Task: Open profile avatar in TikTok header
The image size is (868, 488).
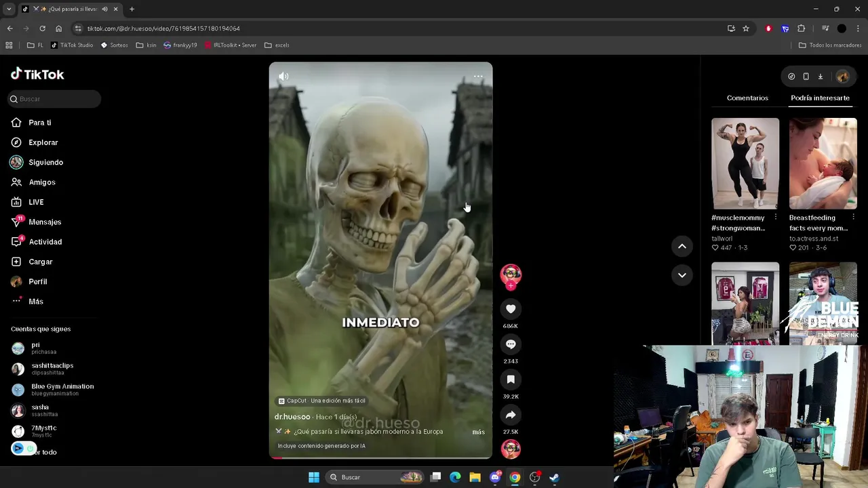Action: [843, 77]
